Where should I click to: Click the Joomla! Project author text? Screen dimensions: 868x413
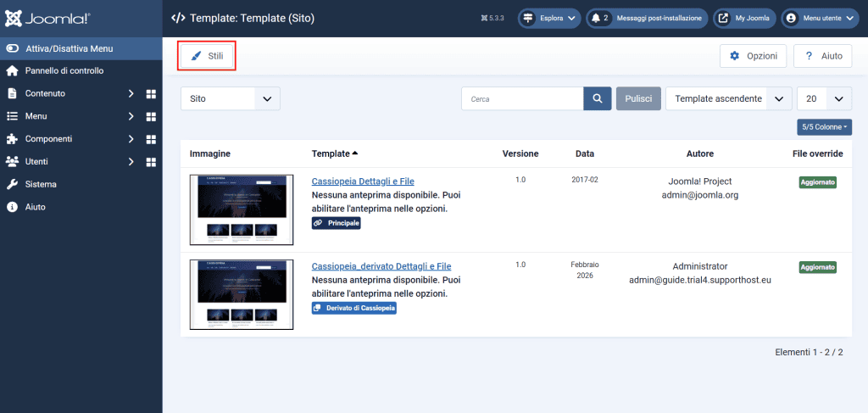pos(700,181)
